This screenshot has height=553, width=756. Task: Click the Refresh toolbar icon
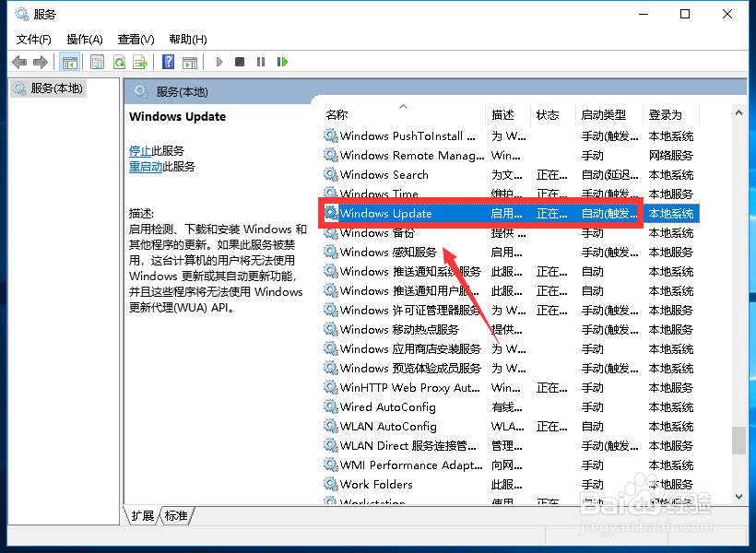tap(119, 62)
